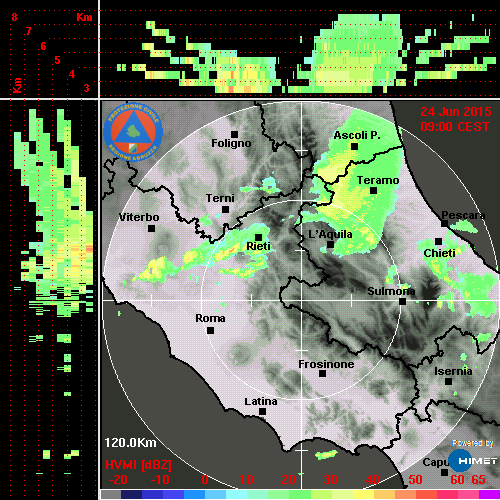
Task: Click the Foligno city label
Action: [231, 143]
